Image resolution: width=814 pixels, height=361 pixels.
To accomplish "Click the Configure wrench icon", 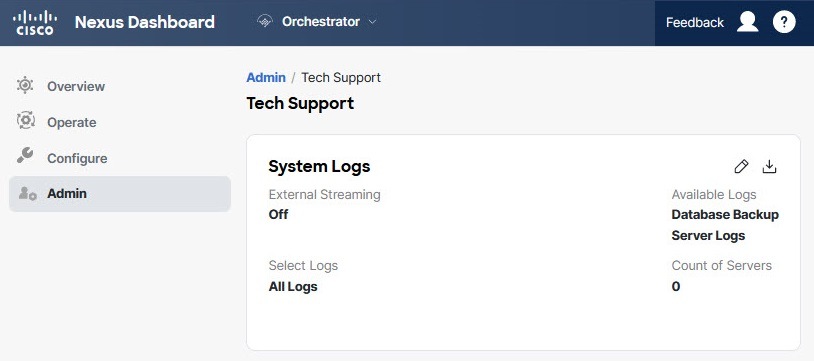I will (x=25, y=156).
